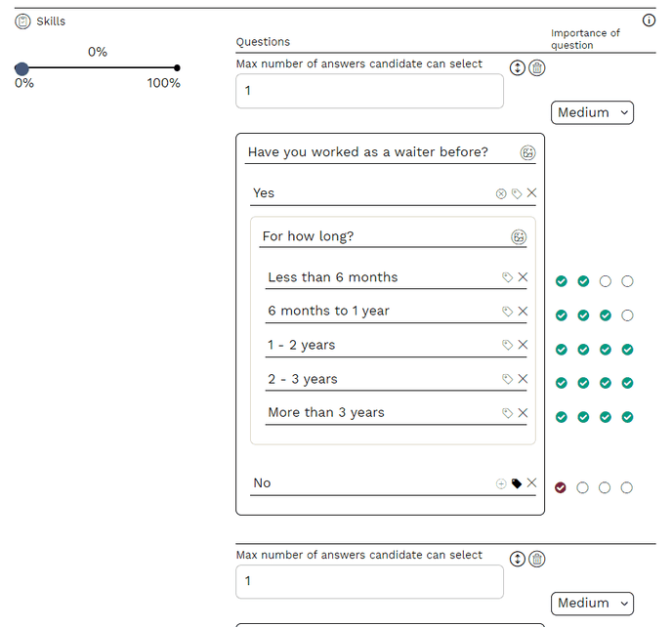Remove the 'Less than 6 months' answer
The image size is (672, 627).
pyautogui.click(x=523, y=277)
